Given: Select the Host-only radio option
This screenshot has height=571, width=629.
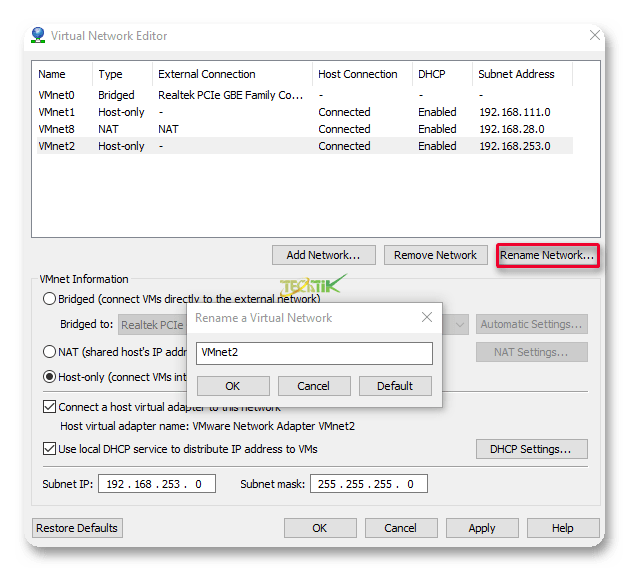Looking at the screenshot, I should [x=49, y=377].
